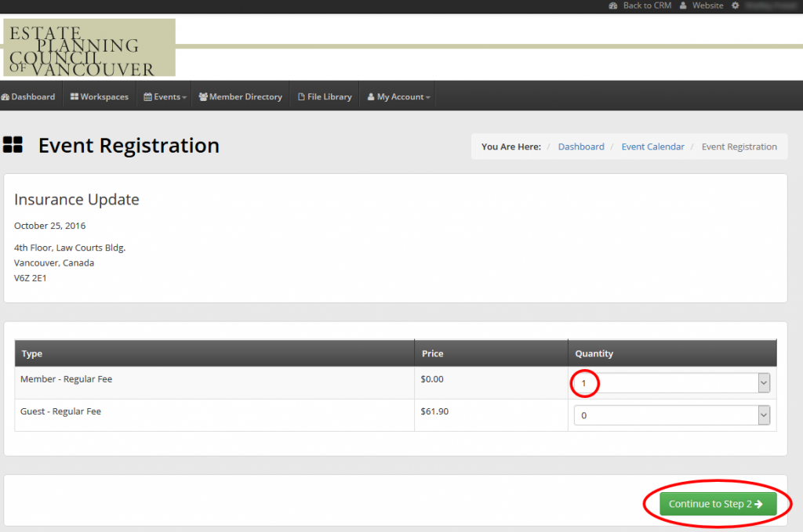Viewport: 803px width, 532px height.
Task: Click the Back to CRM dashboard icon
Action: tap(613, 5)
